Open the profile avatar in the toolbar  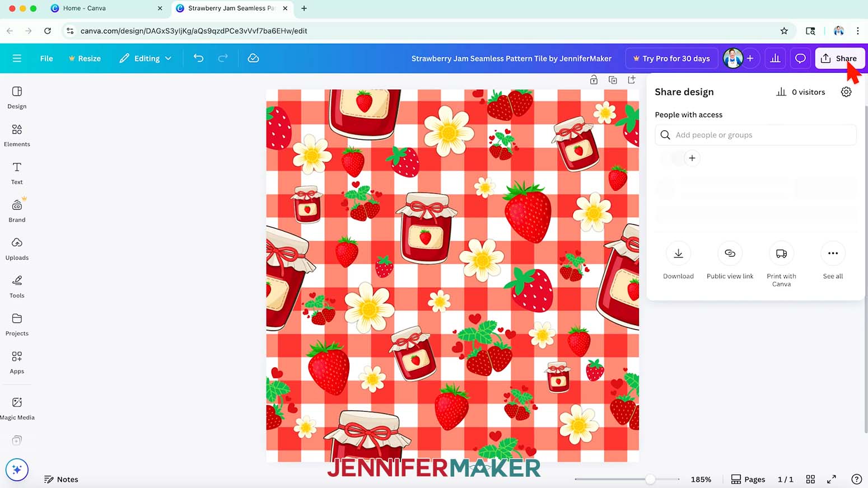(732, 58)
